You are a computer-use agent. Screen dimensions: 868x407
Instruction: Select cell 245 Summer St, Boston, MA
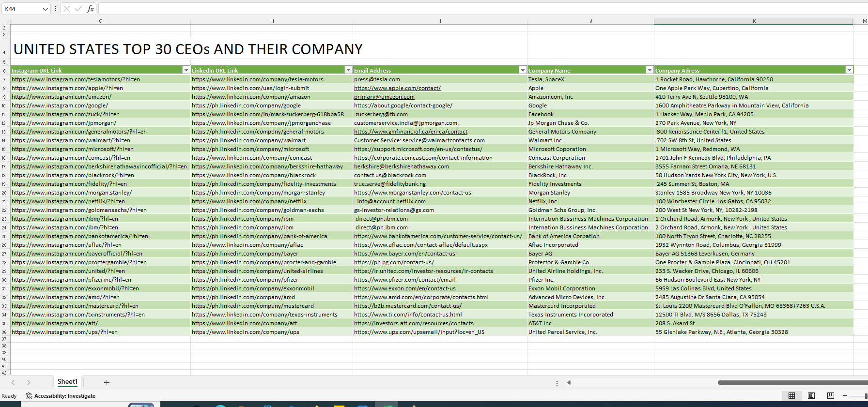coord(754,184)
